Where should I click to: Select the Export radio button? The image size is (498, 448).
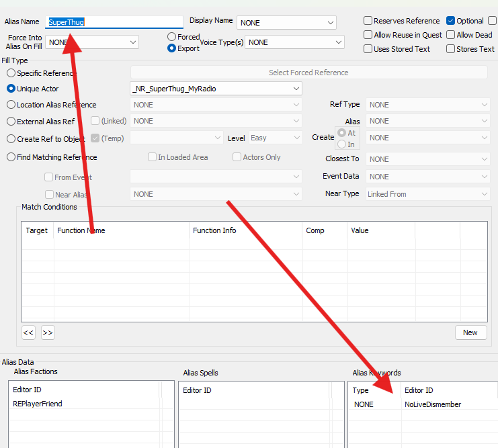point(171,48)
